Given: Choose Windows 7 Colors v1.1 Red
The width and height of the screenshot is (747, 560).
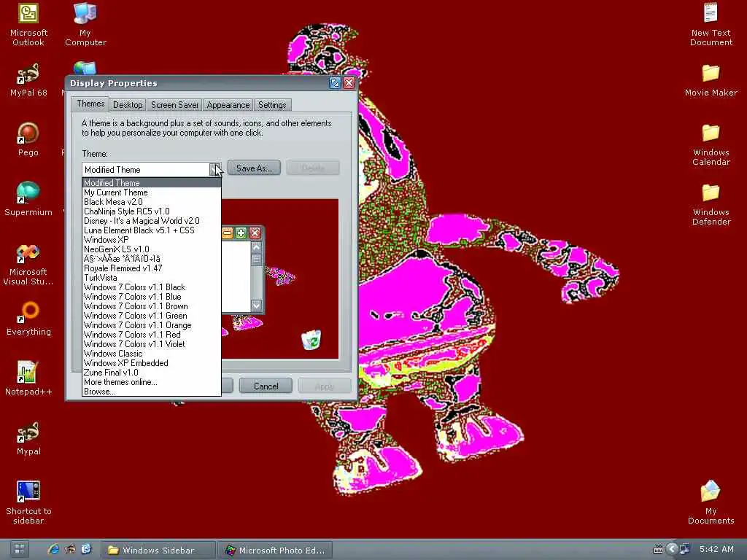Looking at the screenshot, I should pos(152,335).
